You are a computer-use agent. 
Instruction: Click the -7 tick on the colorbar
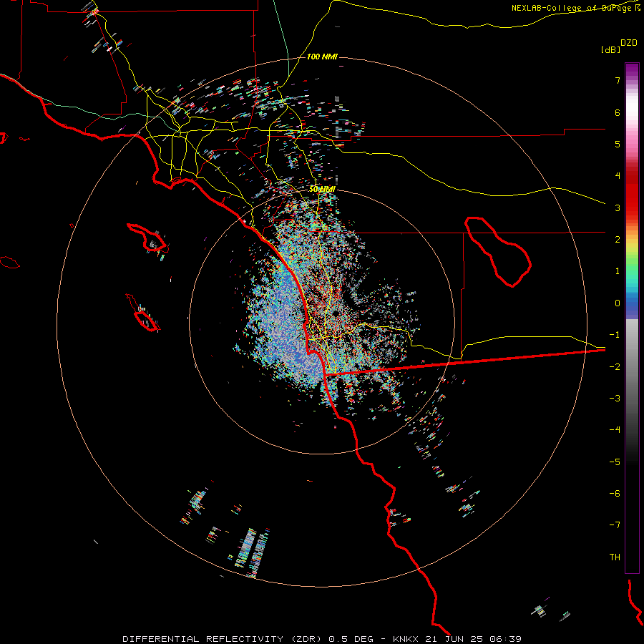click(615, 525)
